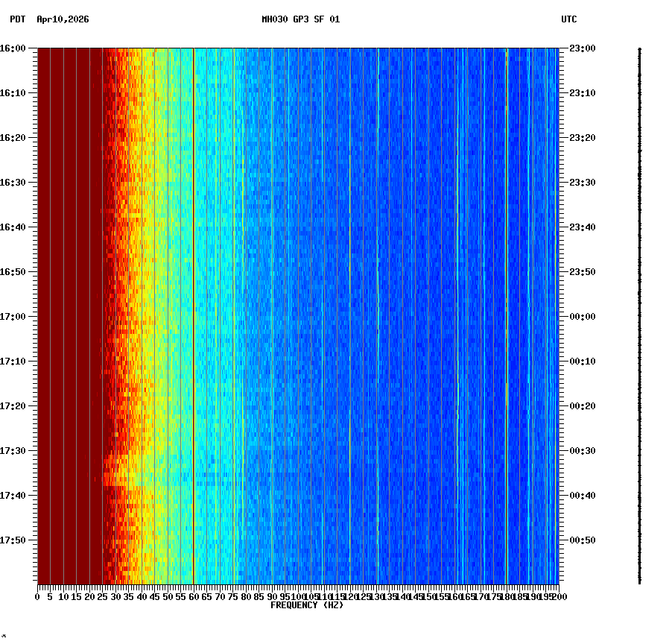Click the dark red low-frequency band
672x644 pixels.
point(67,298)
